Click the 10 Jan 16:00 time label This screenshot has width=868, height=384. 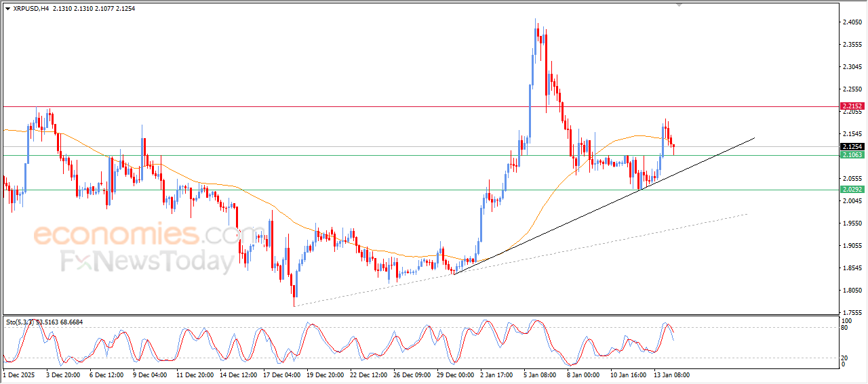pyautogui.click(x=629, y=375)
